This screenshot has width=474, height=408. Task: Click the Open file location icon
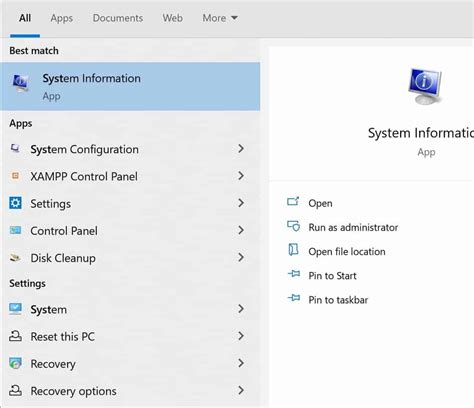[x=293, y=250]
